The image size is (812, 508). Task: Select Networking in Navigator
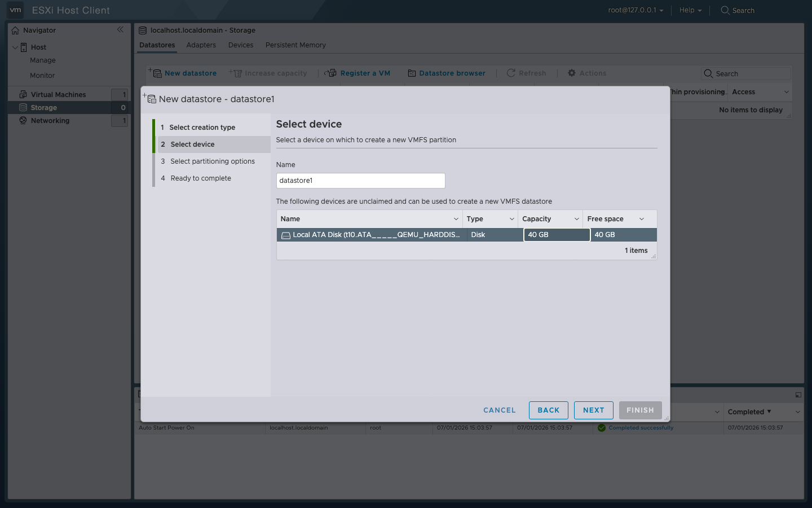(50, 120)
